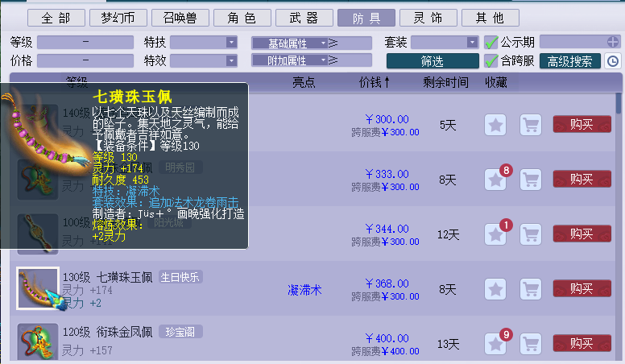Click the 筛选 filter button
Screen dimensions: 625x364
pyautogui.click(x=433, y=61)
